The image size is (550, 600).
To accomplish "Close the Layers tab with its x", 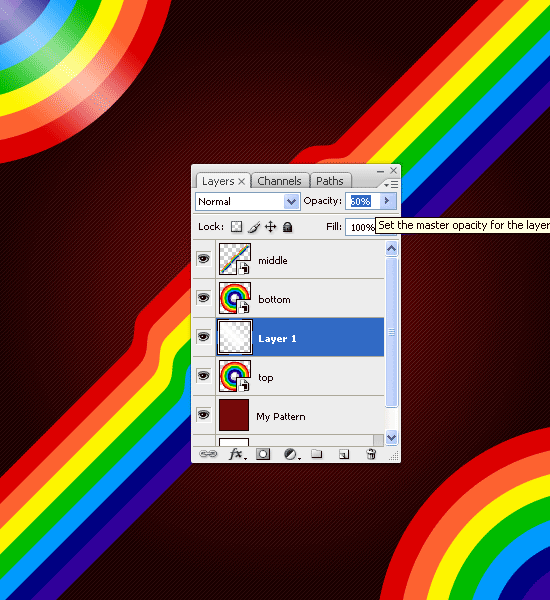I will point(242,181).
